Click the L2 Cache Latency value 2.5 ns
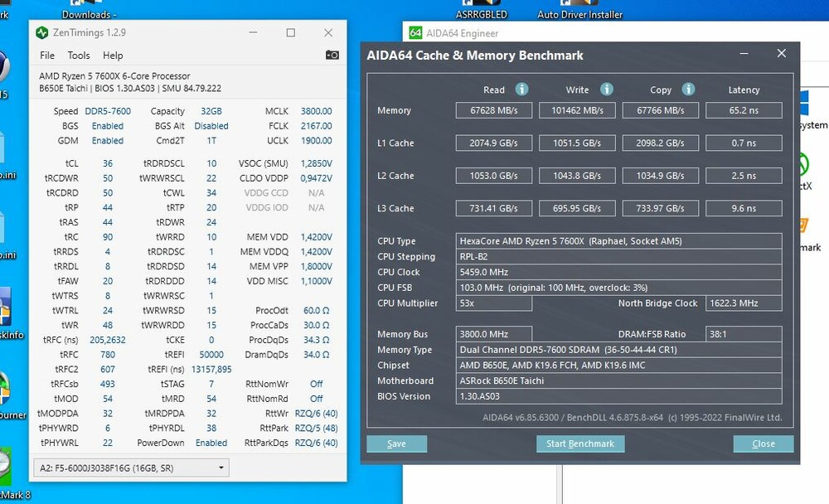This screenshot has width=829, height=504. tap(744, 176)
